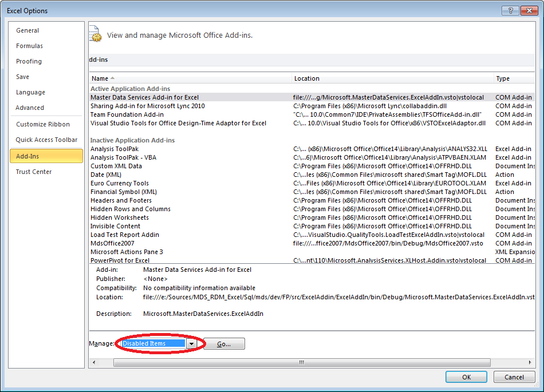This screenshot has width=544, height=392.
Task: Select Load Test Report Addin row
Action: coord(312,235)
